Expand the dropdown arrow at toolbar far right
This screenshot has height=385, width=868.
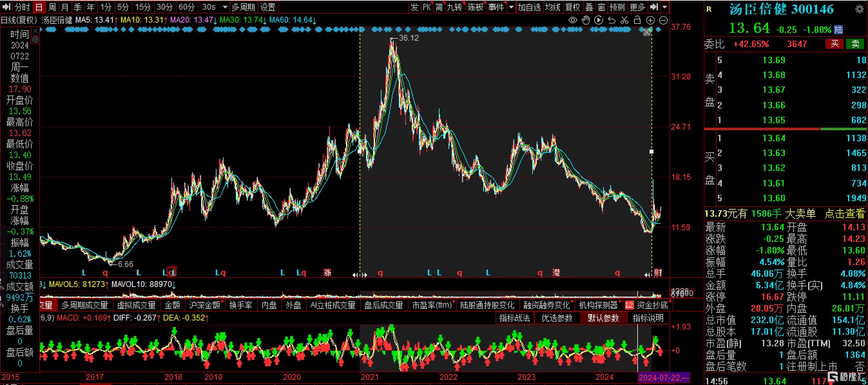pos(664,7)
